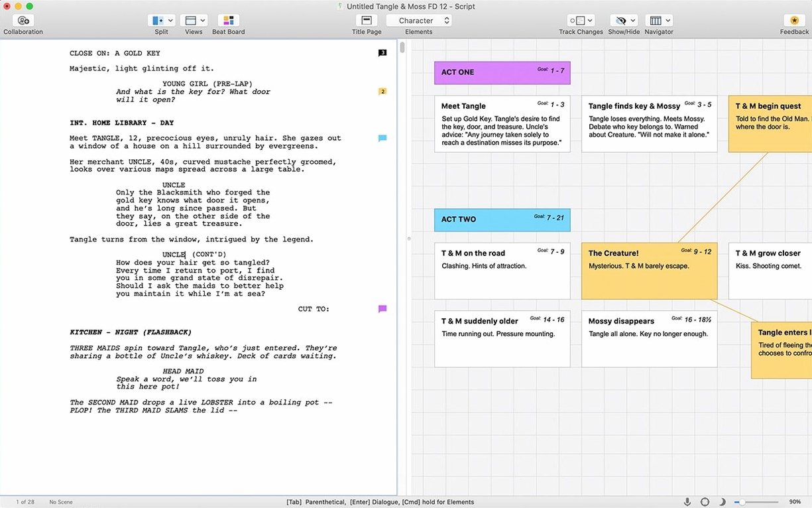The image size is (812, 508).
Task: Open the Collaboration tool
Action: coord(23,21)
